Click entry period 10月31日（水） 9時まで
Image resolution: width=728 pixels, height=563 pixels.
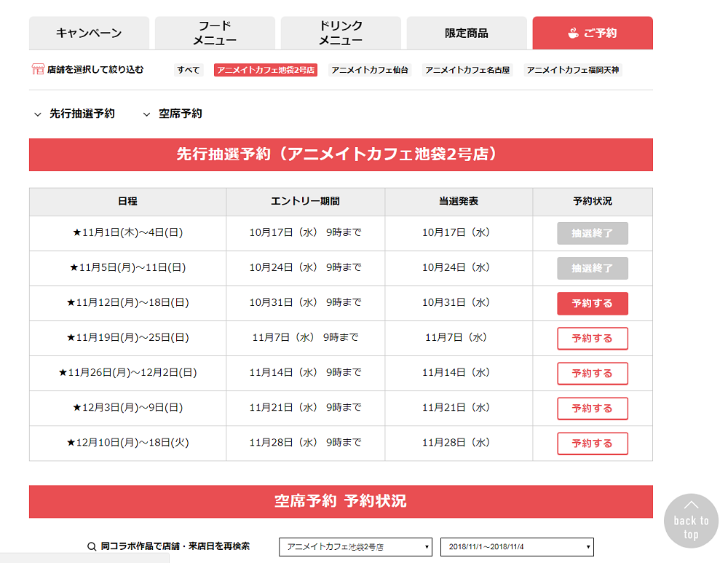point(306,303)
